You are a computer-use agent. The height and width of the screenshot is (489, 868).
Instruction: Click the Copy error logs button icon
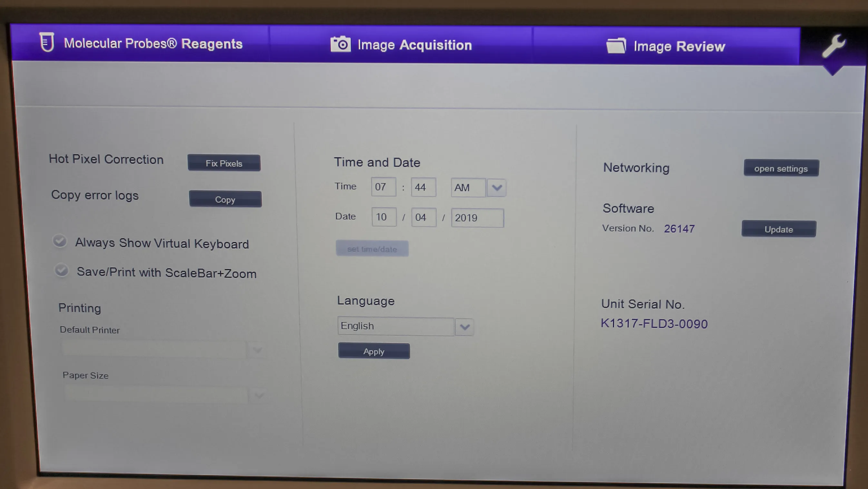(225, 199)
